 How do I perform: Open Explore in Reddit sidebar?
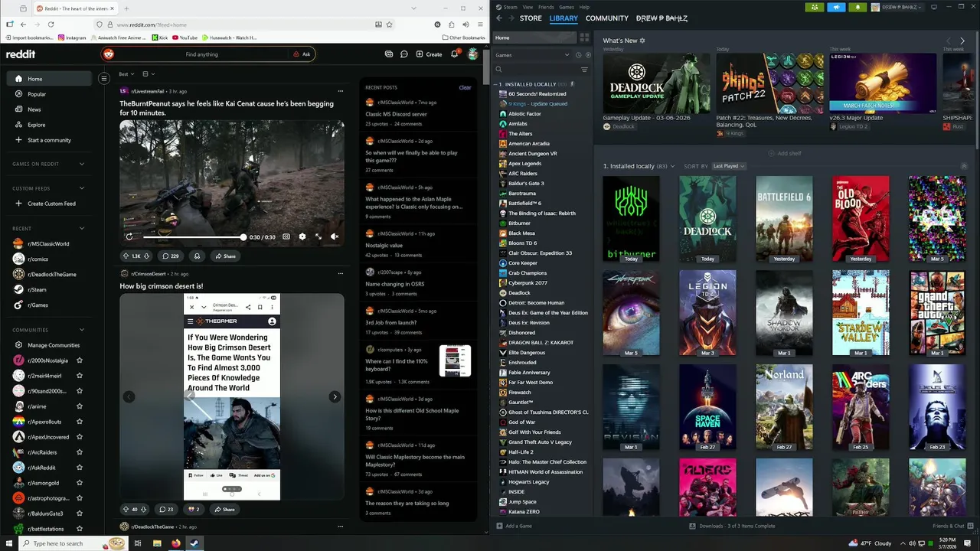coord(49,125)
